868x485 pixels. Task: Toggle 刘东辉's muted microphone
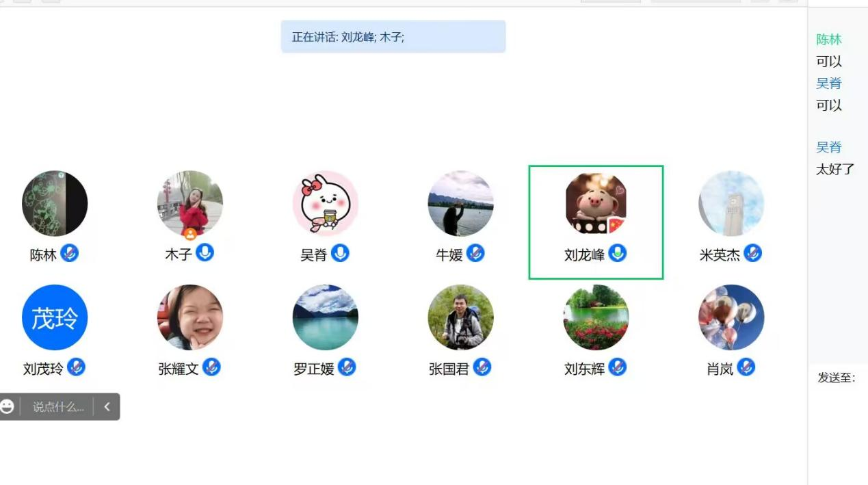coord(618,367)
